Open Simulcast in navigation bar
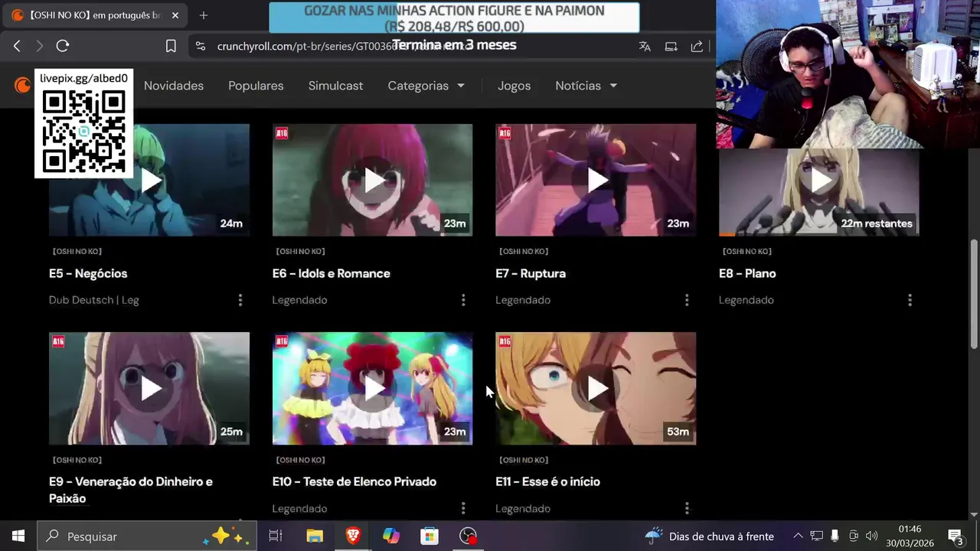 click(335, 86)
